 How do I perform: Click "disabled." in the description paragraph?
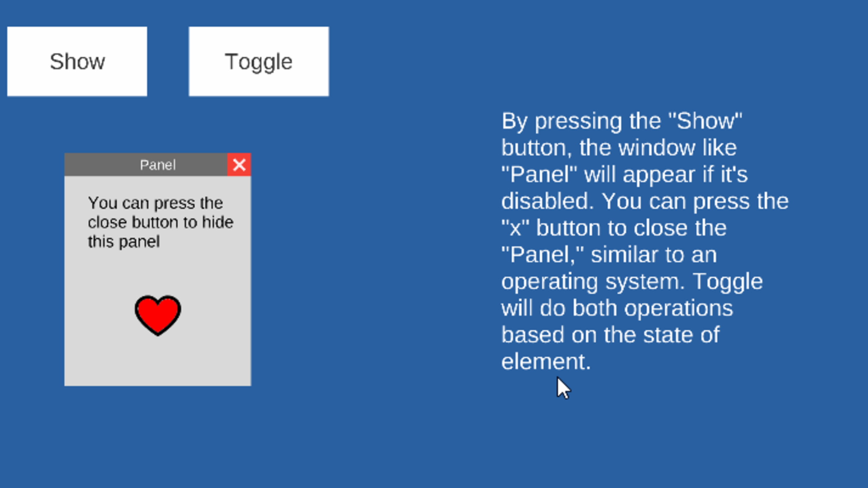click(547, 201)
